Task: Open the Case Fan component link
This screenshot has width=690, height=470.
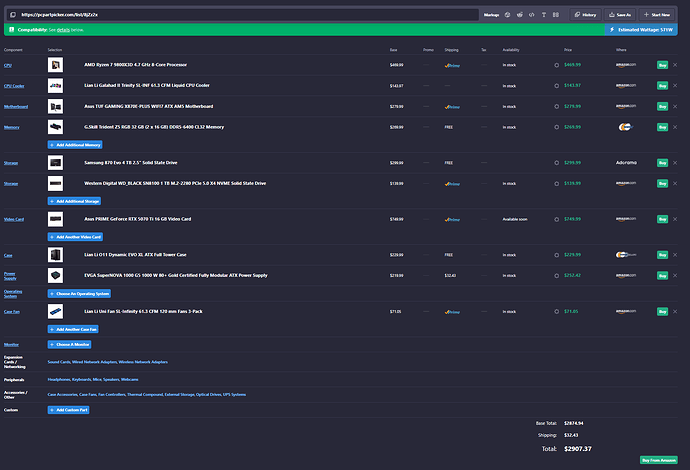Action: 12,312
